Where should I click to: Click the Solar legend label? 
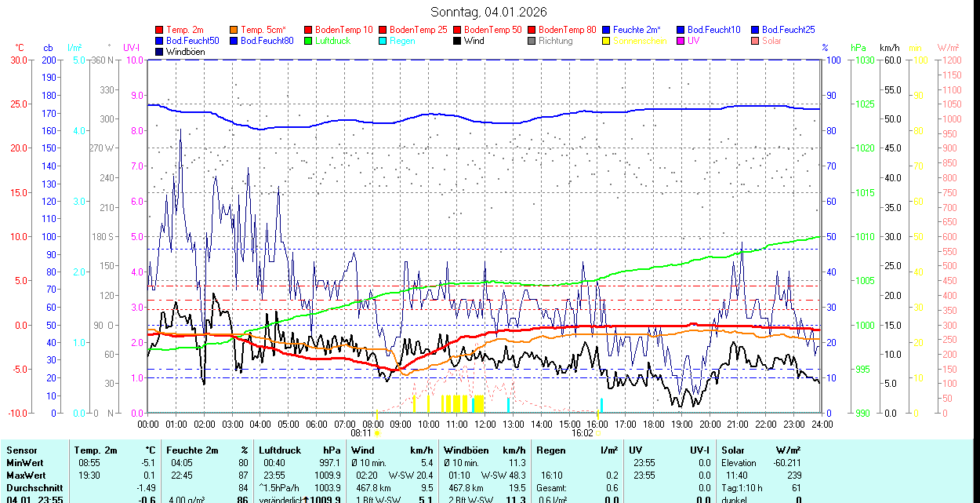[771, 41]
